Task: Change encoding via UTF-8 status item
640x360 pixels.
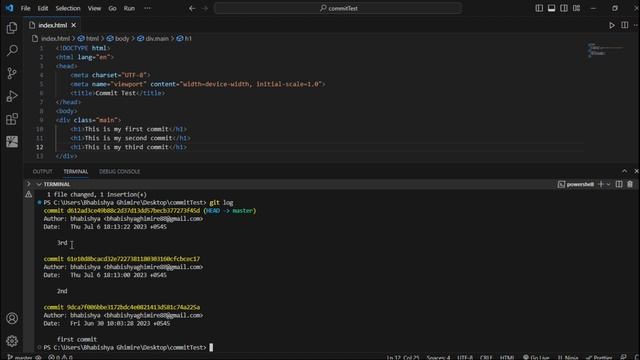Action: [465, 357]
